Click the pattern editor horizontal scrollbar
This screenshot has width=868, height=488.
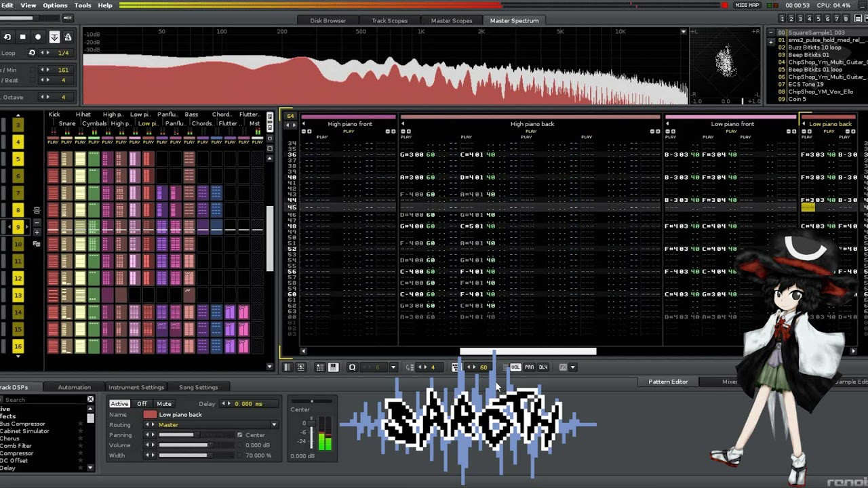[528, 351]
